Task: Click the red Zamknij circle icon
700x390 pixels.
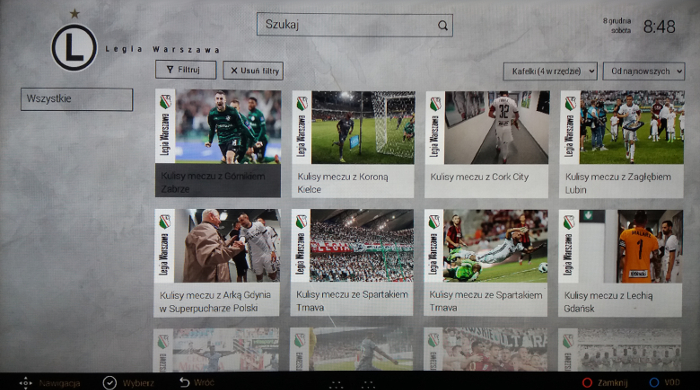Action: pos(587,383)
